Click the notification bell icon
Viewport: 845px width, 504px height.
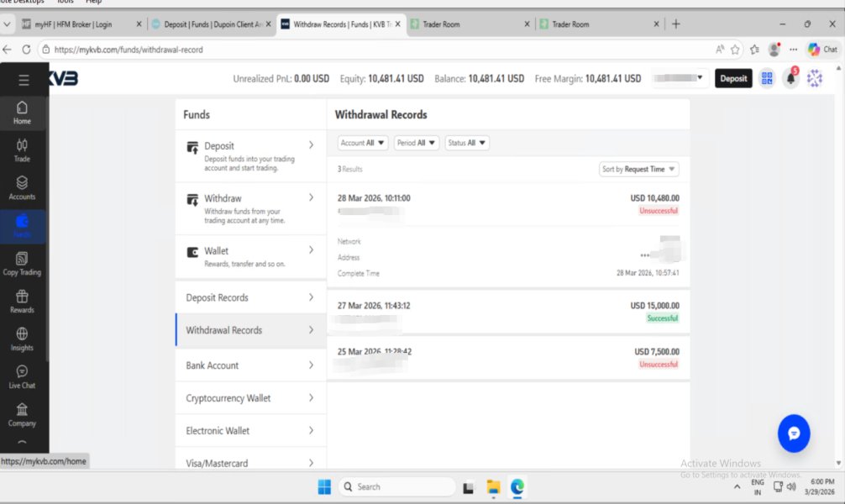coord(790,79)
